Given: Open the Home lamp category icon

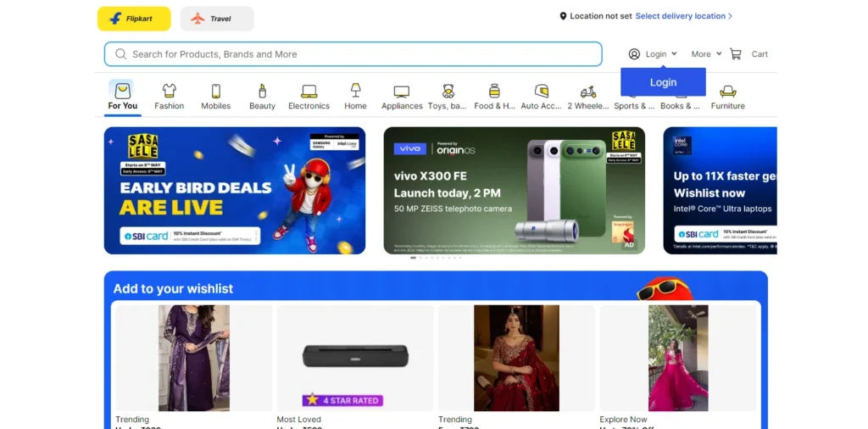Looking at the screenshot, I should tap(355, 90).
